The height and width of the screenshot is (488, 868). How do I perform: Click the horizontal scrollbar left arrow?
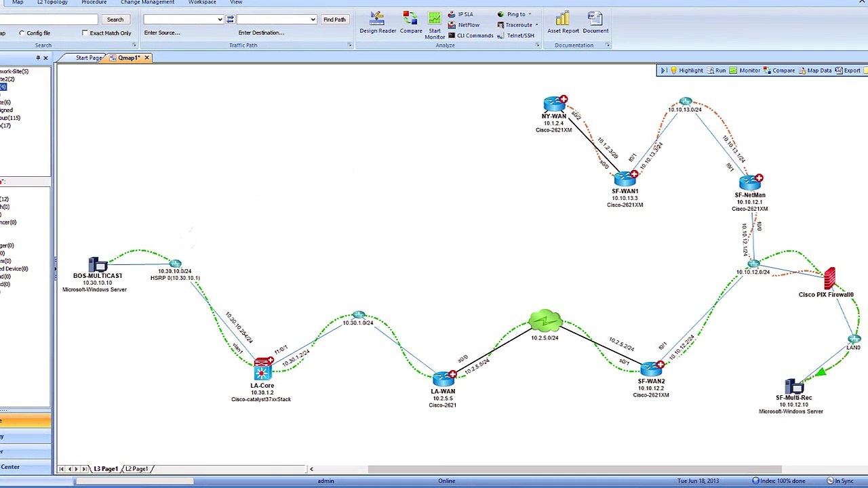pyautogui.click(x=311, y=469)
